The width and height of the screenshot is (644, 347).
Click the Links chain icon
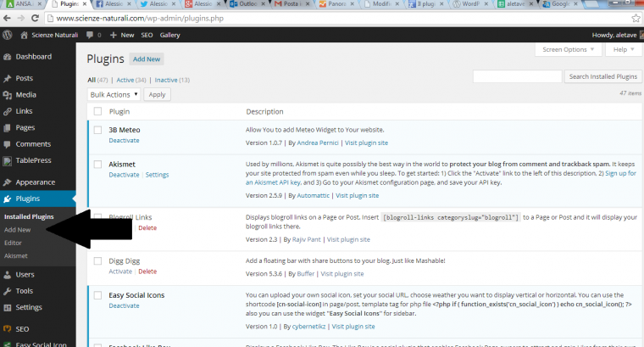click(8, 111)
